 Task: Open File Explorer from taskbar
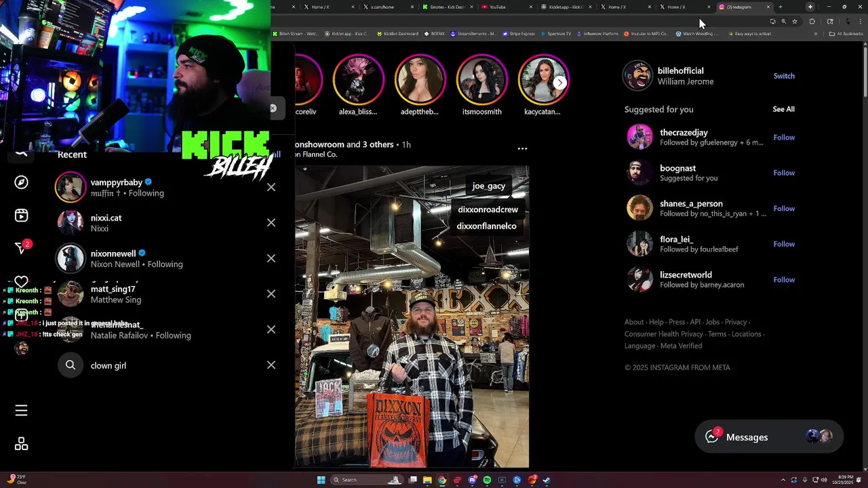[427, 480]
